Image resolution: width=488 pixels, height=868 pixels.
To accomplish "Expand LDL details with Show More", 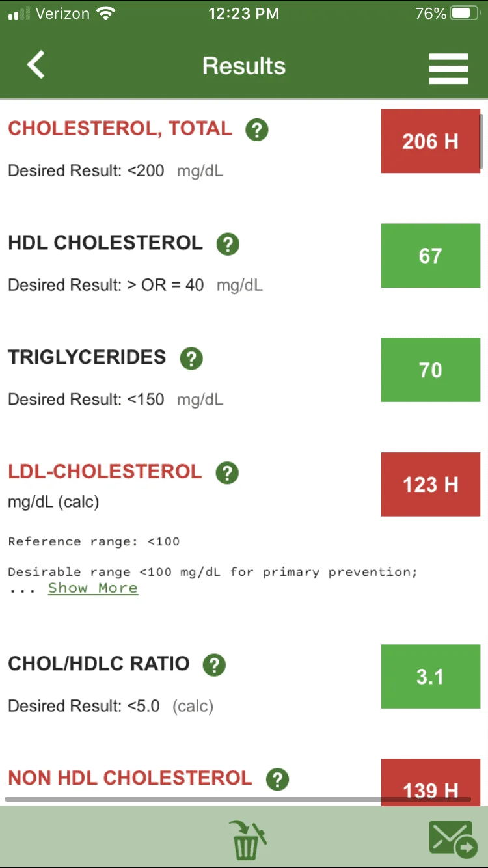I will pyautogui.click(x=93, y=588).
